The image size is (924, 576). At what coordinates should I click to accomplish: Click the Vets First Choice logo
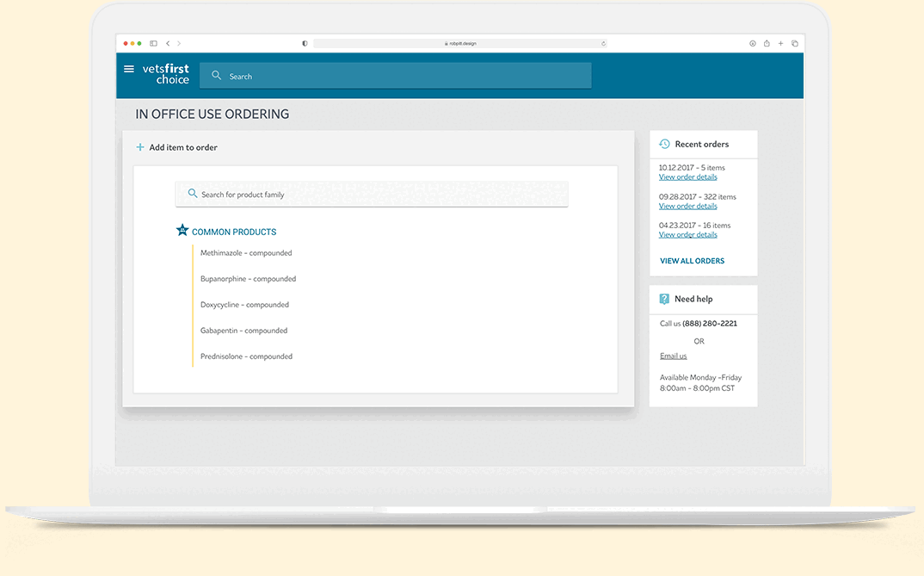point(165,74)
